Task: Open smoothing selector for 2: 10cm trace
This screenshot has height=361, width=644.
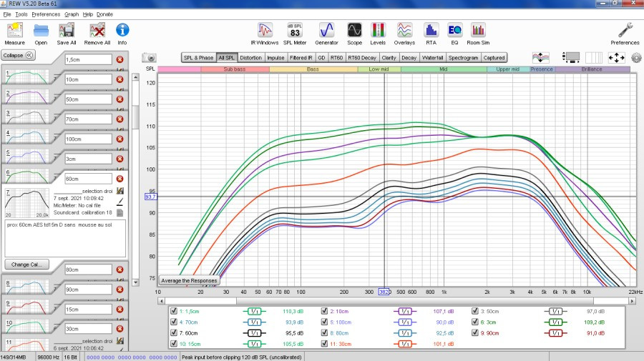Action: click(x=405, y=312)
